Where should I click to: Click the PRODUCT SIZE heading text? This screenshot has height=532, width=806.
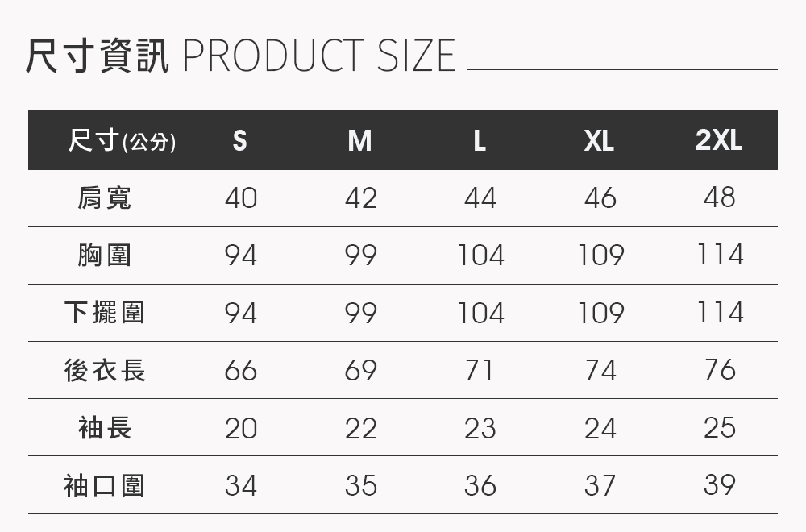319,55
